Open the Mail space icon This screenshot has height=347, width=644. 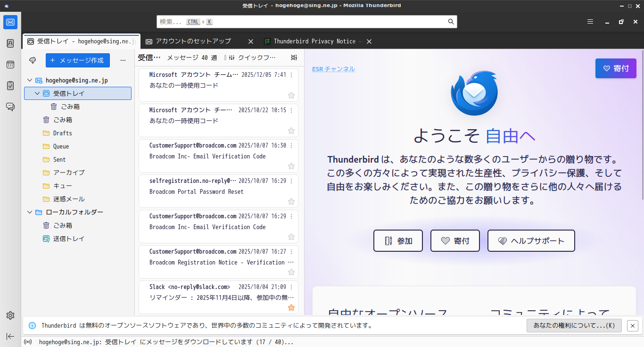click(10, 22)
